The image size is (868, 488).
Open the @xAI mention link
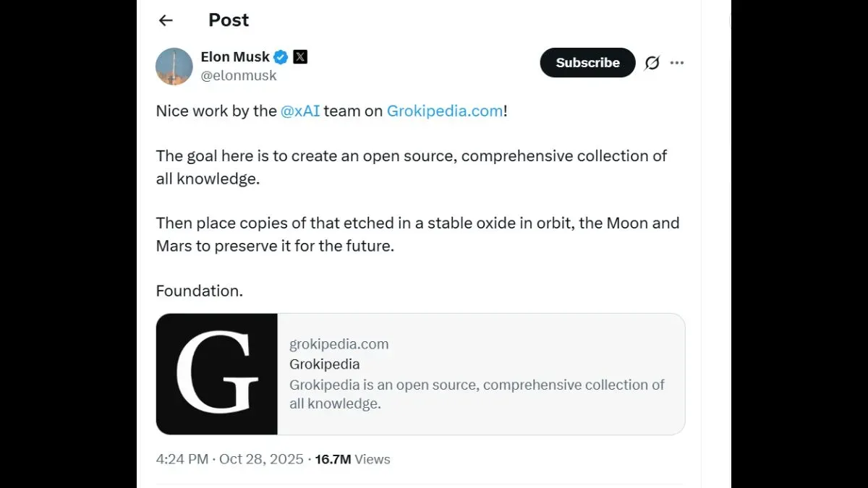click(x=300, y=111)
